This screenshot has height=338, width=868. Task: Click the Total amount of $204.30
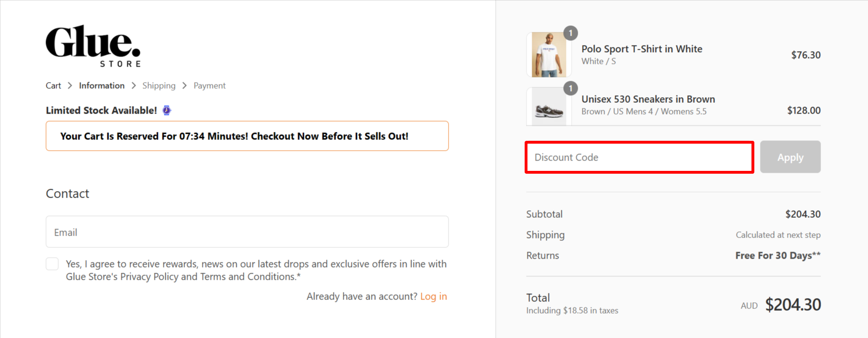click(x=793, y=304)
